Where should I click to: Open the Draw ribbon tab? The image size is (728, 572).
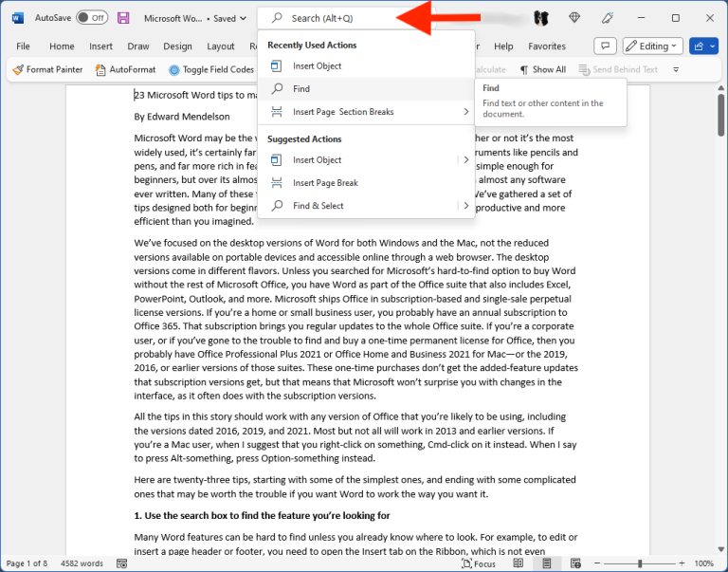138,46
